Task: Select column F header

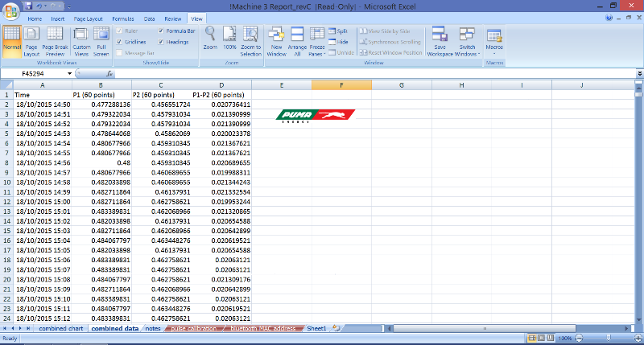Action: point(341,85)
